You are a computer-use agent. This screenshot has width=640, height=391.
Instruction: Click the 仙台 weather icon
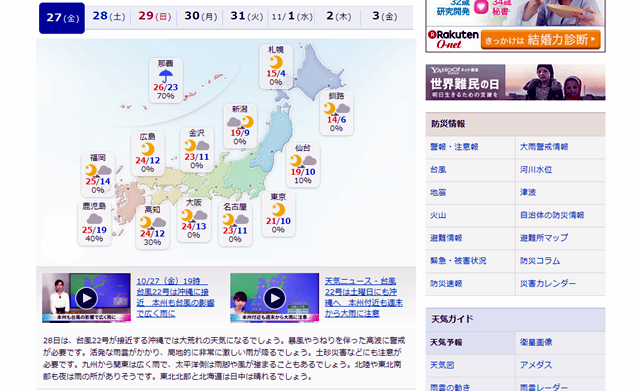[x=303, y=161]
